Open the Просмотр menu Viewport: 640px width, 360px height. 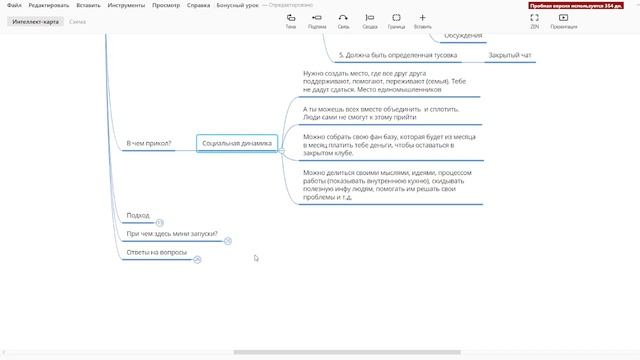tap(166, 5)
